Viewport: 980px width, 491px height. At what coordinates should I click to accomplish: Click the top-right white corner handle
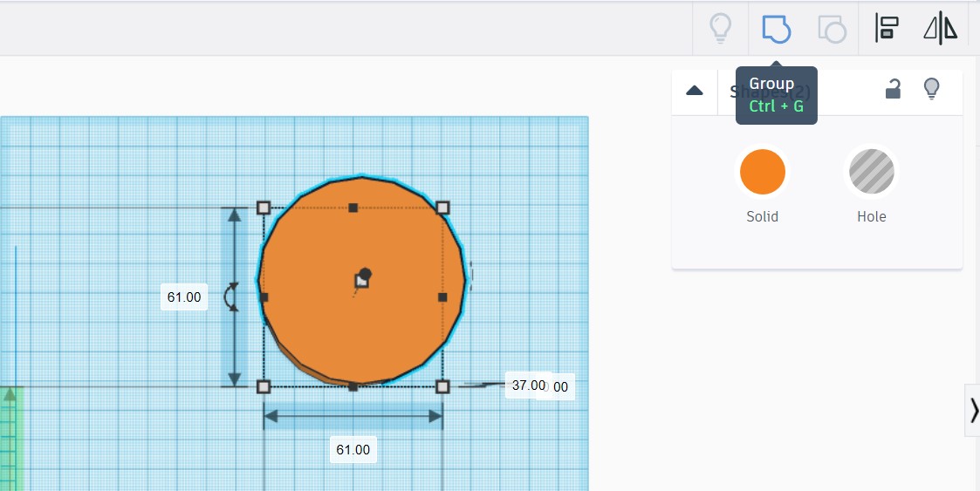[442, 208]
